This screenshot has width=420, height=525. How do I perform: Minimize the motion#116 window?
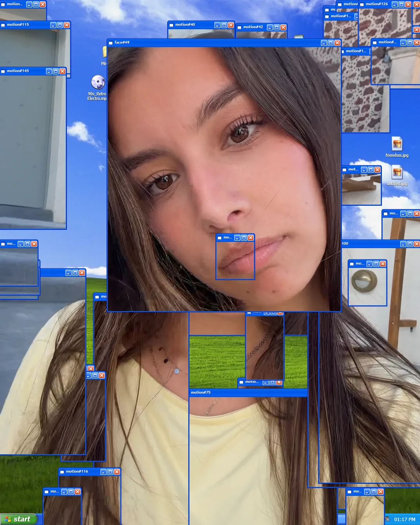point(103,472)
